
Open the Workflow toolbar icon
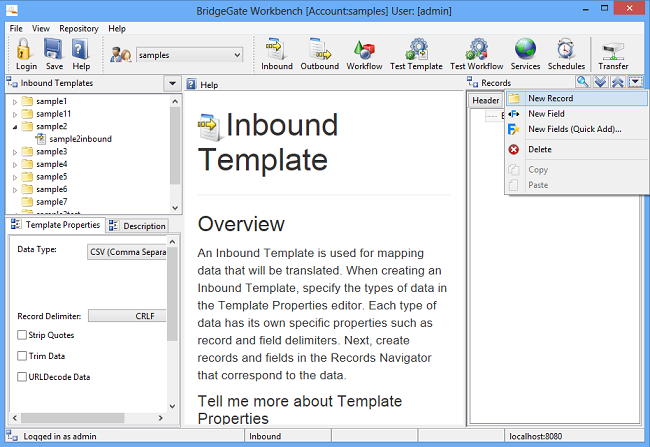coord(364,50)
